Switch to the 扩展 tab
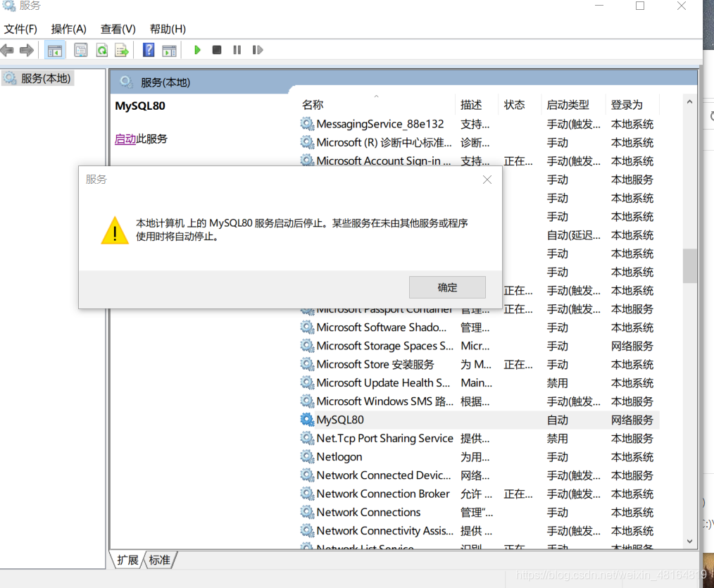This screenshot has height=588, width=714. pyautogui.click(x=127, y=560)
